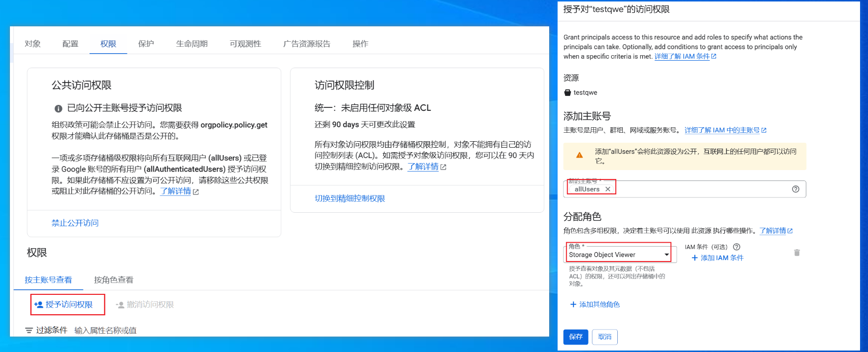Delete the role using trash icon
Image resolution: width=868 pixels, height=352 pixels.
[796, 253]
